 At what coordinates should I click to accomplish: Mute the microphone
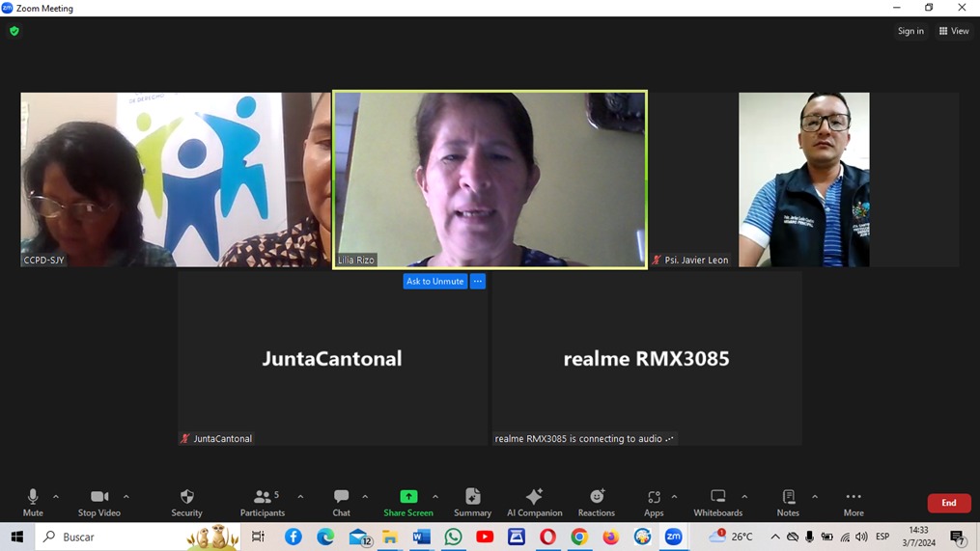point(33,502)
